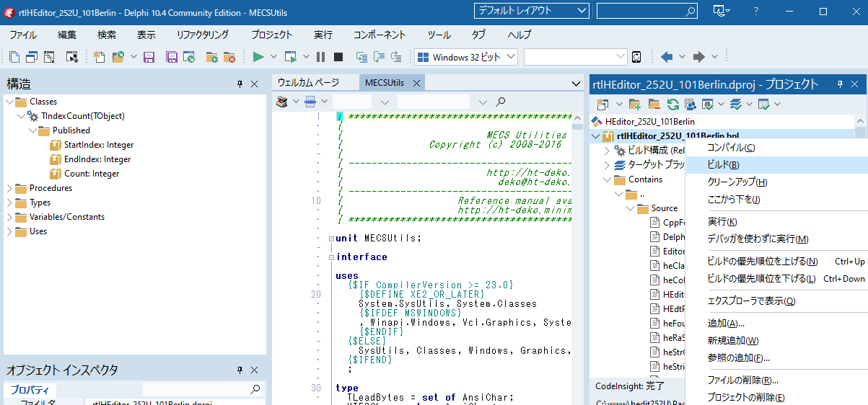Select ビルド(B) from the context menu

[723, 165]
